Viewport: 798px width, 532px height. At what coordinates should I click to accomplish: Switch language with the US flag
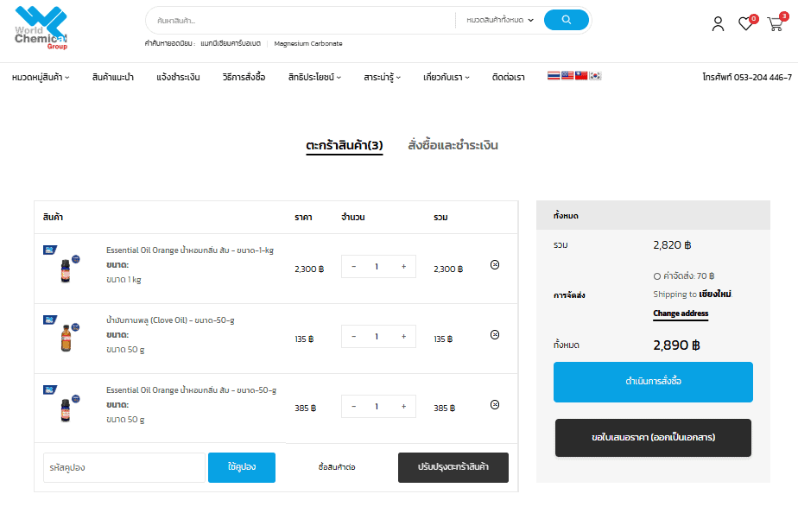pyautogui.click(x=567, y=76)
